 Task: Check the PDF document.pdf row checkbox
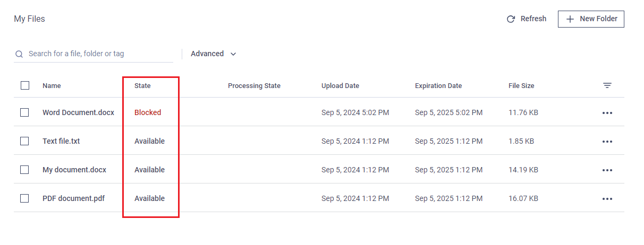[24, 198]
